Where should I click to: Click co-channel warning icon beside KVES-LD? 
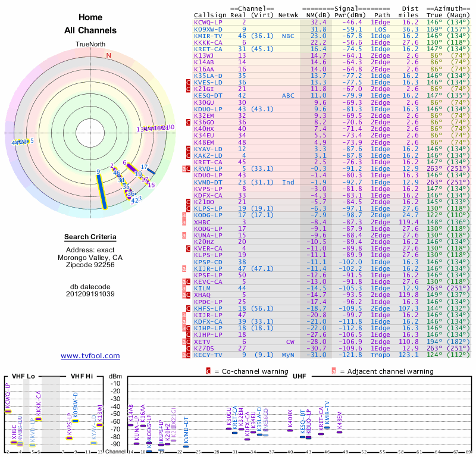(x=188, y=83)
